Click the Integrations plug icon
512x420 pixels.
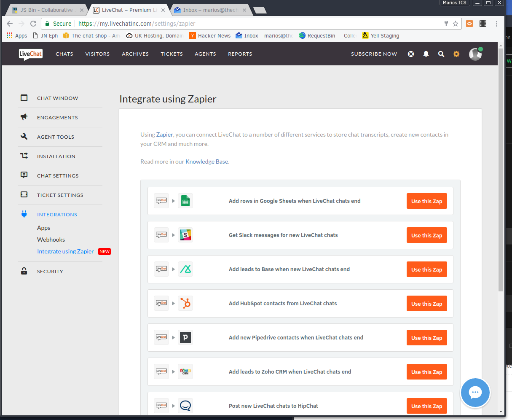tap(24, 214)
